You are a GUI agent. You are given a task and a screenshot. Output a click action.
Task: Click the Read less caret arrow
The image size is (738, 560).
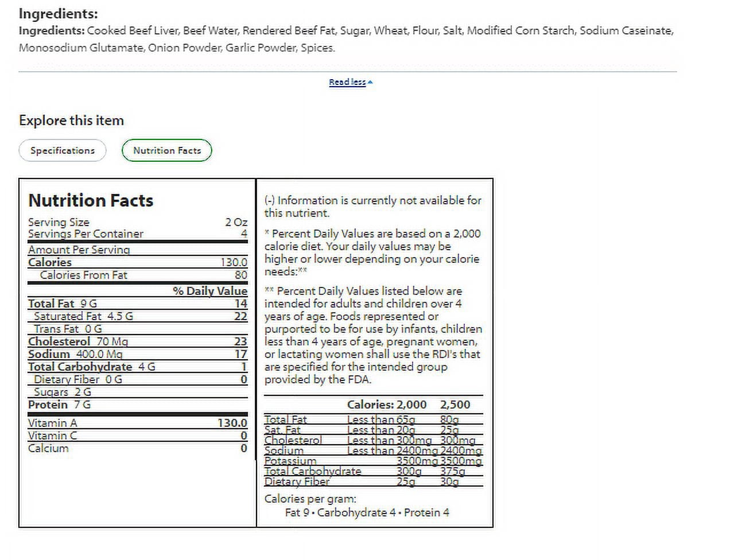(x=370, y=82)
